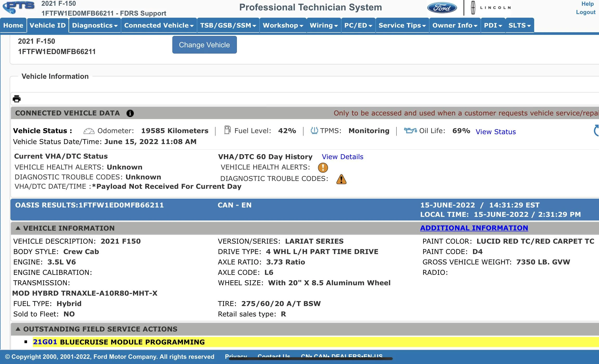Select tire size 275/60/20 A/T BSW
The height and width of the screenshot is (364, 599).
tap(281, 304)
